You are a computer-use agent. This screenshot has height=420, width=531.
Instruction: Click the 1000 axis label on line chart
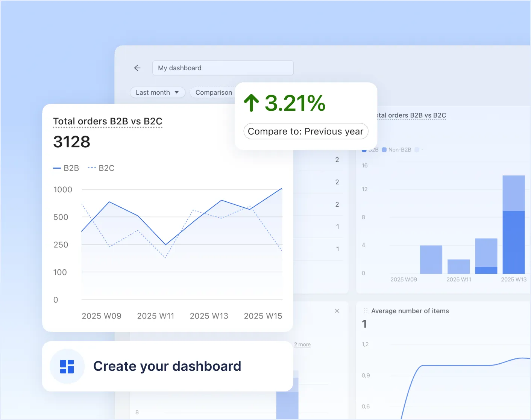click(63, 190)
